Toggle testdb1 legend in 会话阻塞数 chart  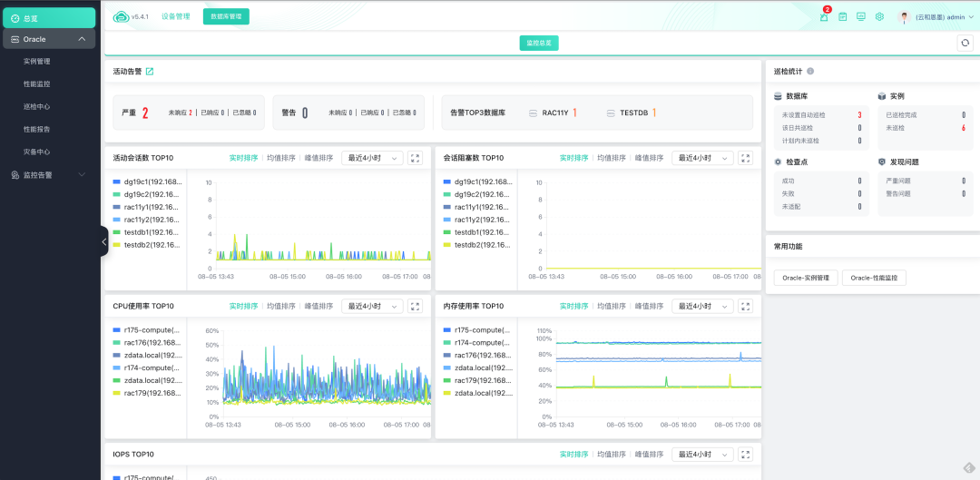click(477, 232)
